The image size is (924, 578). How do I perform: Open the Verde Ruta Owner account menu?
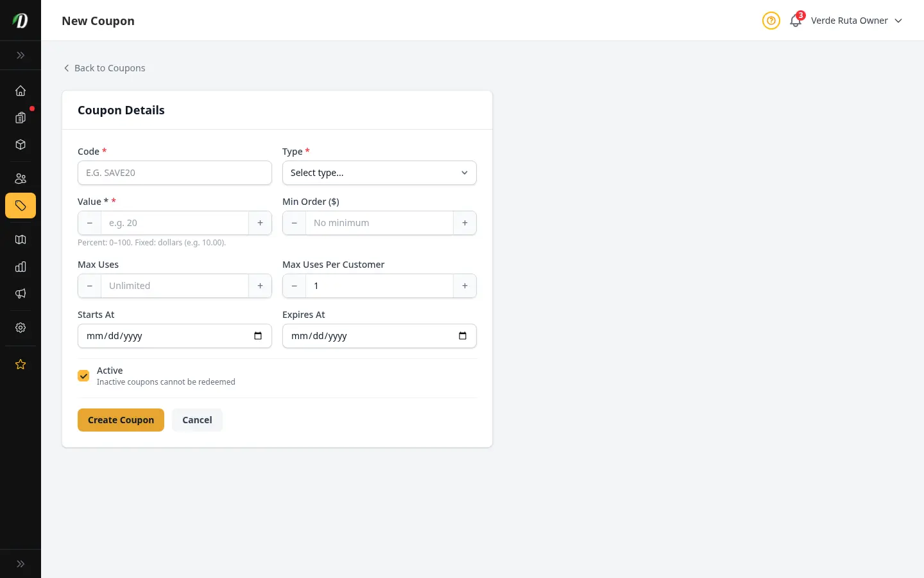857,21
